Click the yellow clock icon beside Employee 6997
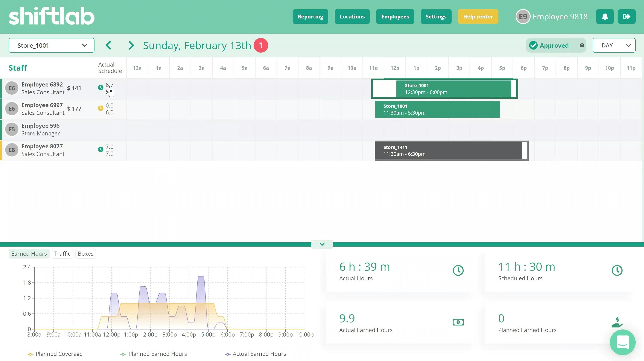Viewport: 644px width, 361px height. pyautogui.click(x=100, y=108)
